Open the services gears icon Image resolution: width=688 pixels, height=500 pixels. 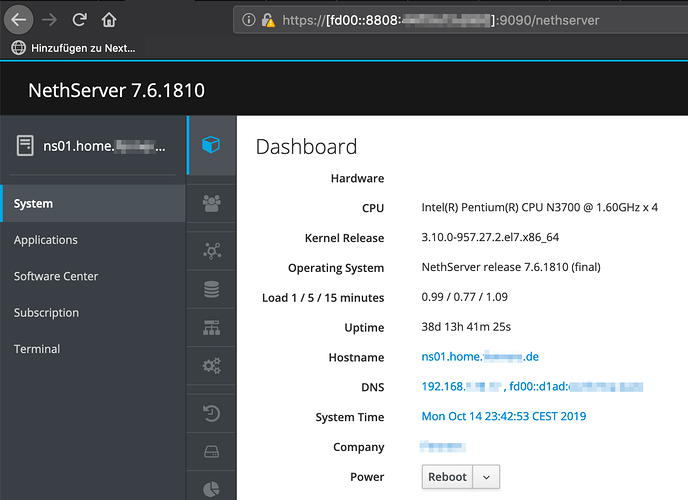point(211,365)
